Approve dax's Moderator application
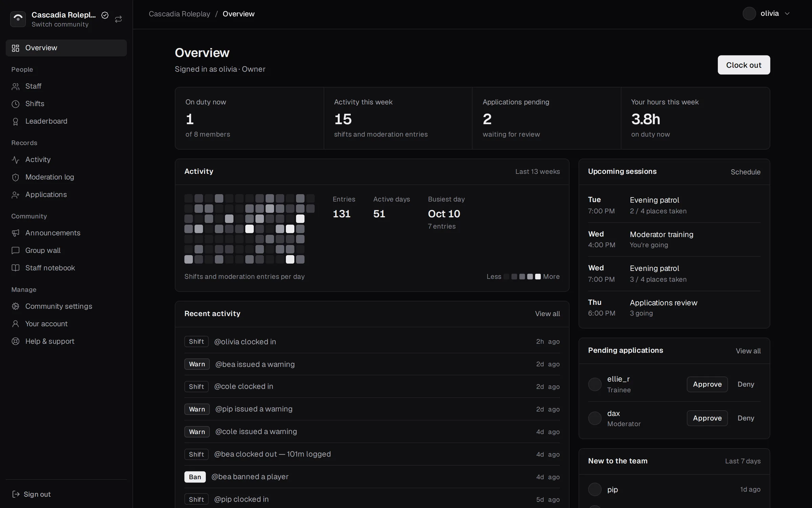Viewport: 812px width, 508px height. 707,418
